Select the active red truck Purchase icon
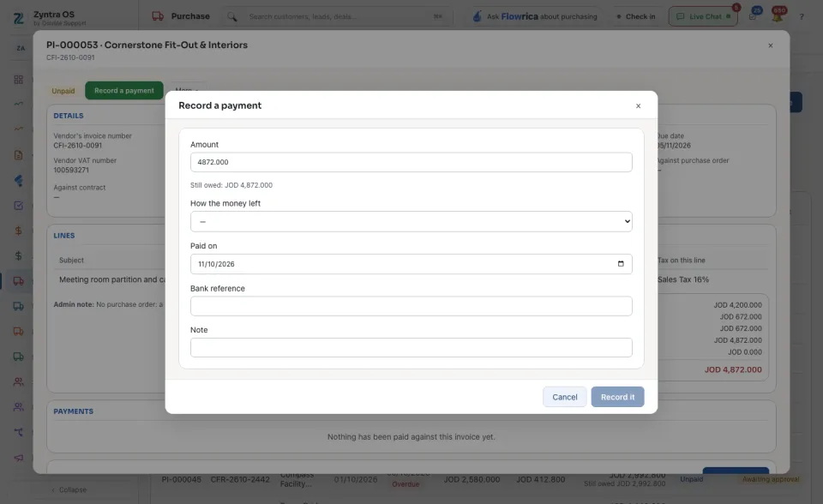 [x=18, y=281]
